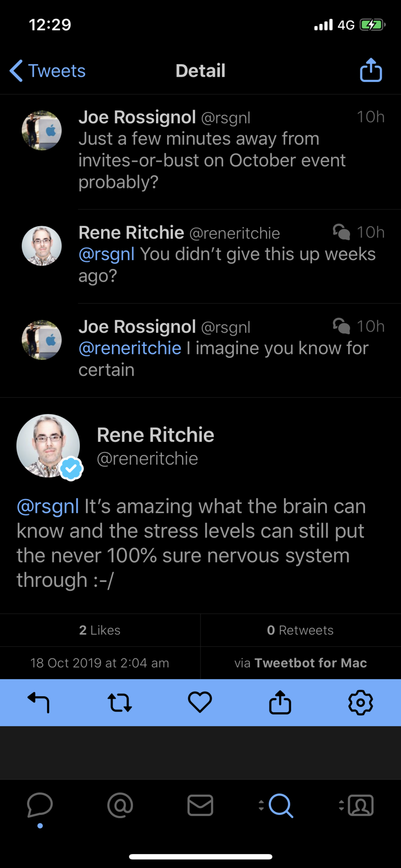The height and width of the screenshot is (868, 401).
Task: Tap share icon in top navigation bar
Action: [371, 70]
